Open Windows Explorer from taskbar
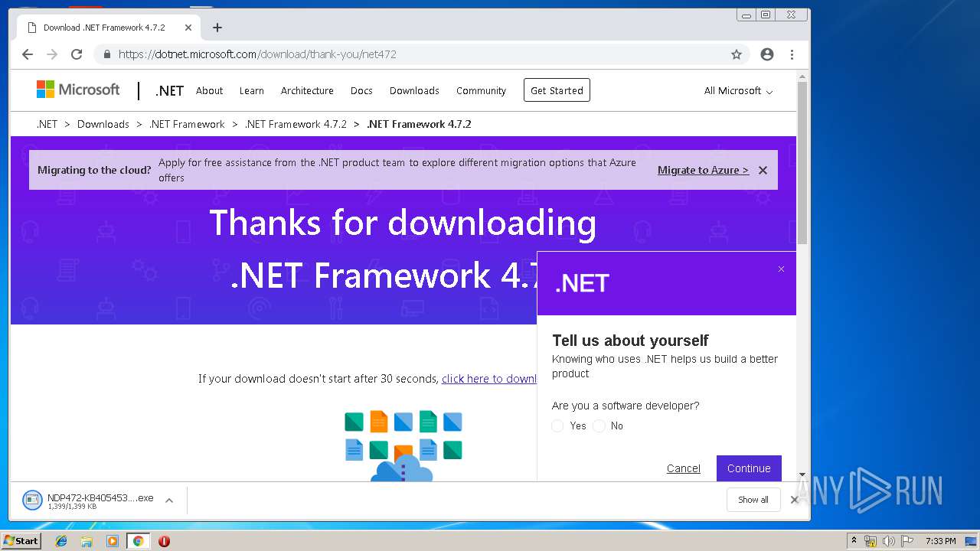Screen dimensions: 980x551 coord(87,541)
